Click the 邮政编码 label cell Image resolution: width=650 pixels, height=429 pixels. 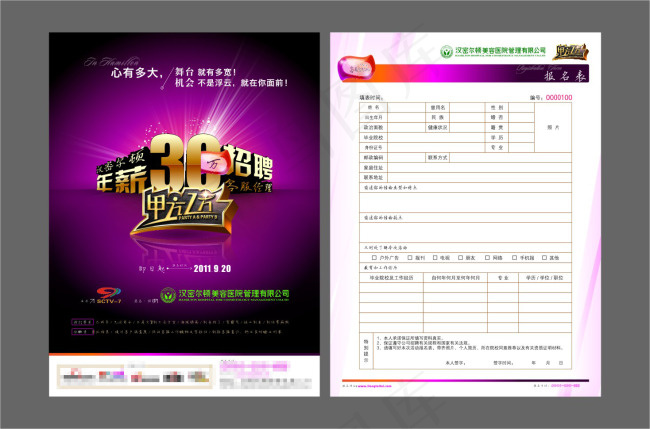pyautogui.click(x=373, y=158)
